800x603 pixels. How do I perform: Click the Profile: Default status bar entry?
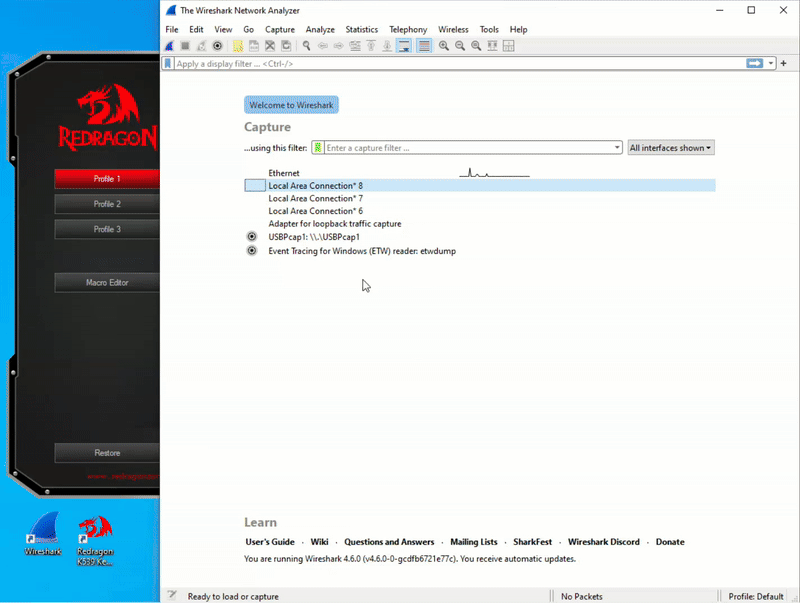coord(756,596)
